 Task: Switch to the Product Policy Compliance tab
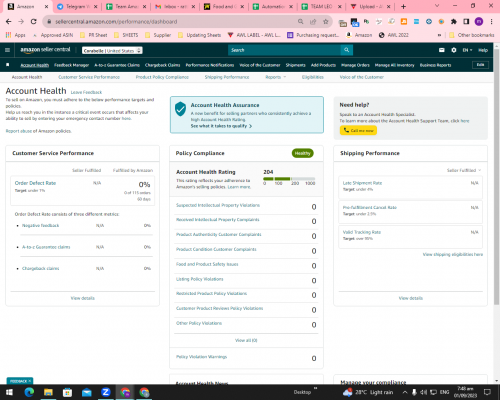click(x=162, y=77)
